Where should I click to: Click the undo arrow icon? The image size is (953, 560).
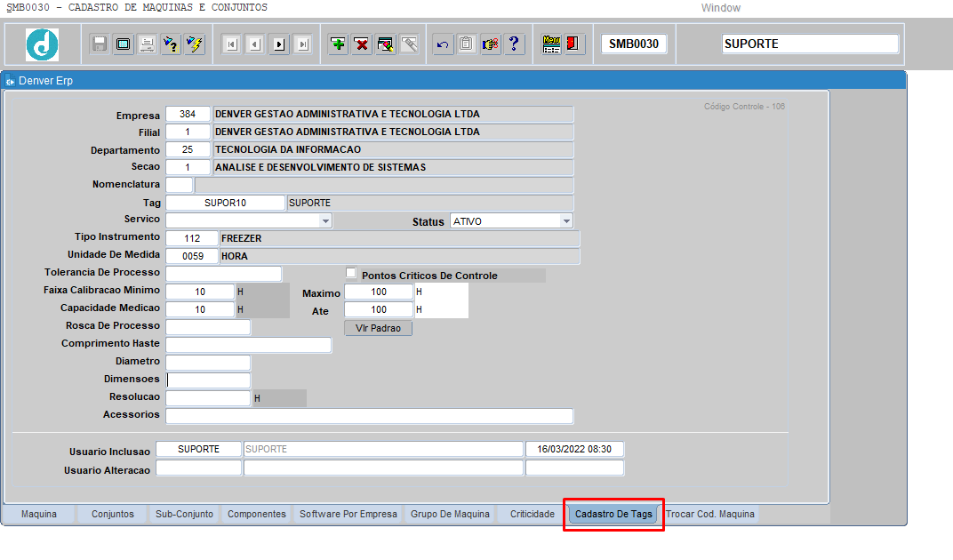click(x=443, y=44)
